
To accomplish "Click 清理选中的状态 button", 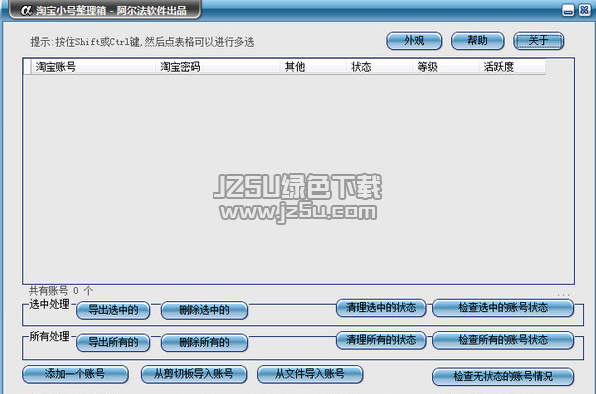I will pos(381,308).
